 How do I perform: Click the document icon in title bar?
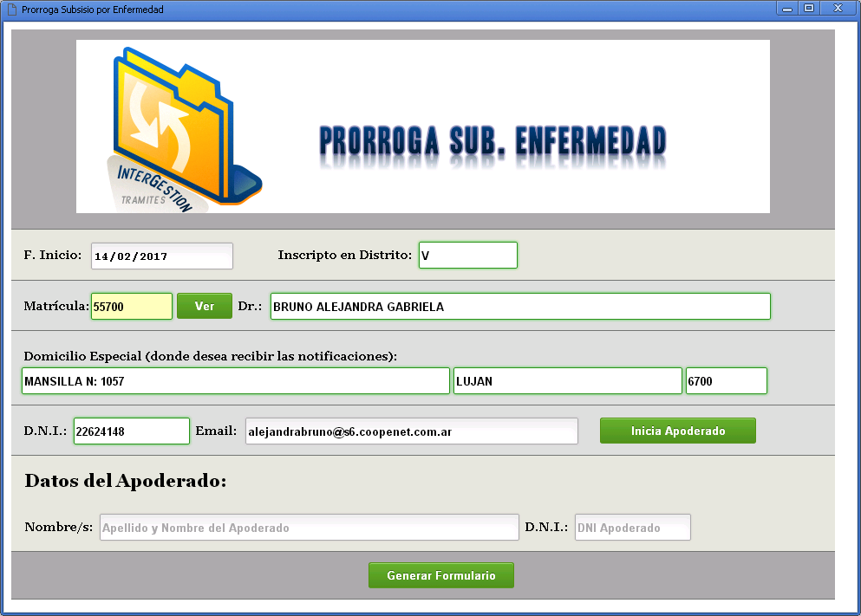(12, 10)
